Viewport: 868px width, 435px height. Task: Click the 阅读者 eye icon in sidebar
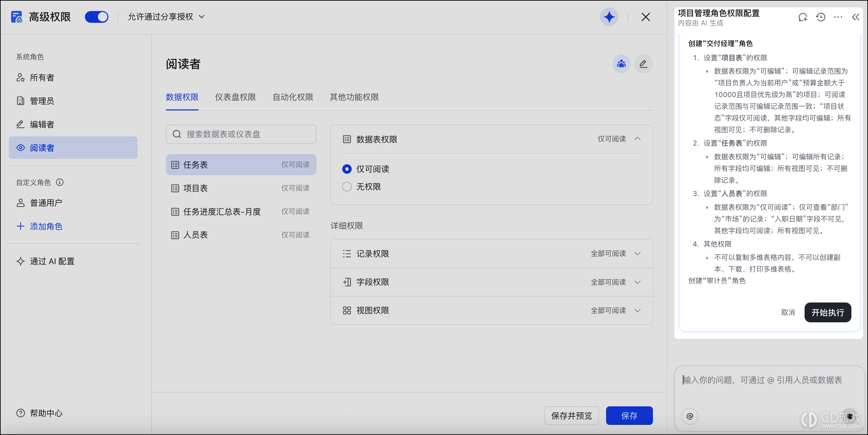click(20, 148)
